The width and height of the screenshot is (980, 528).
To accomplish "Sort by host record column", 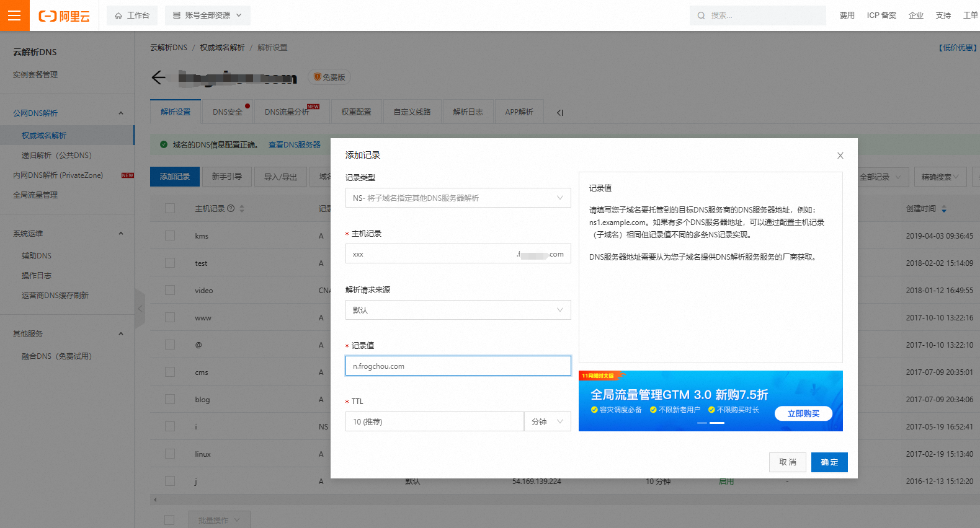I will pyautogui.click(x=242, y=209).
